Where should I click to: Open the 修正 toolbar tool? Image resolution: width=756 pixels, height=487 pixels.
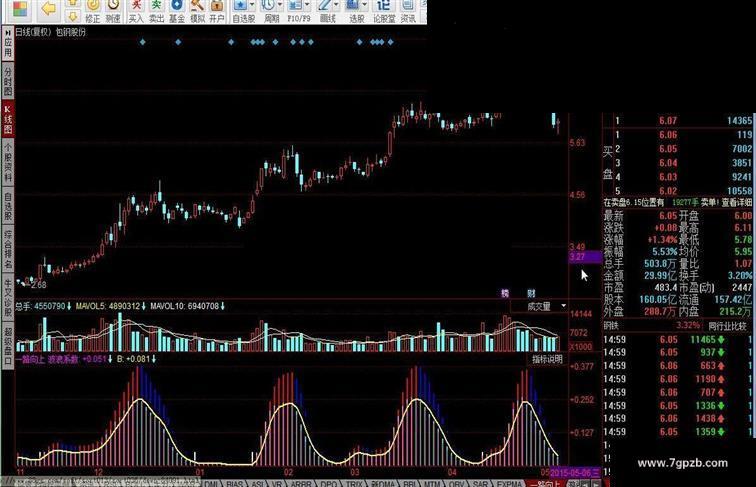tap(93, 12)
